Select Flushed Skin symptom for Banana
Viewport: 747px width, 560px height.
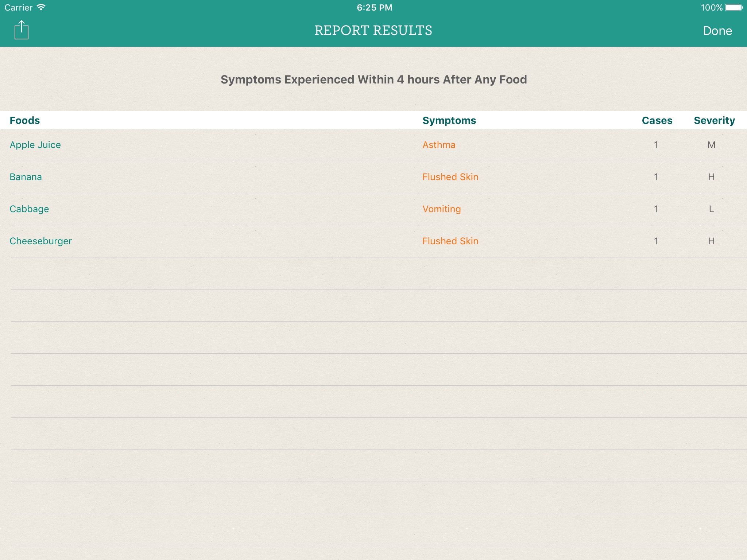coord(450,177)
